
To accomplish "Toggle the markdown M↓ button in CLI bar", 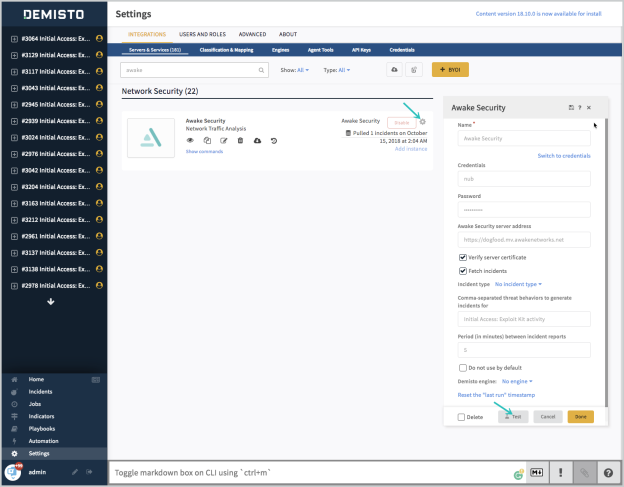I will click(x=537, y=473).
